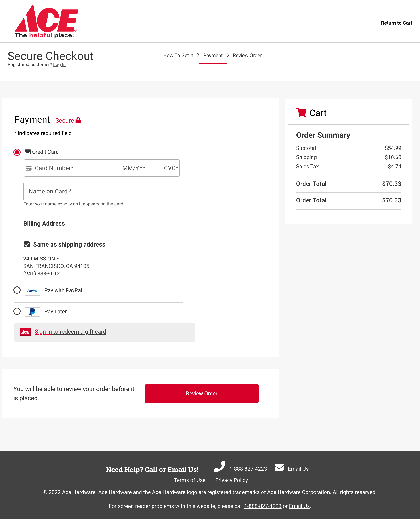Screen dimensions: 420x519
Task: Click the Ace Hardware logo
Action: (46, 21)
